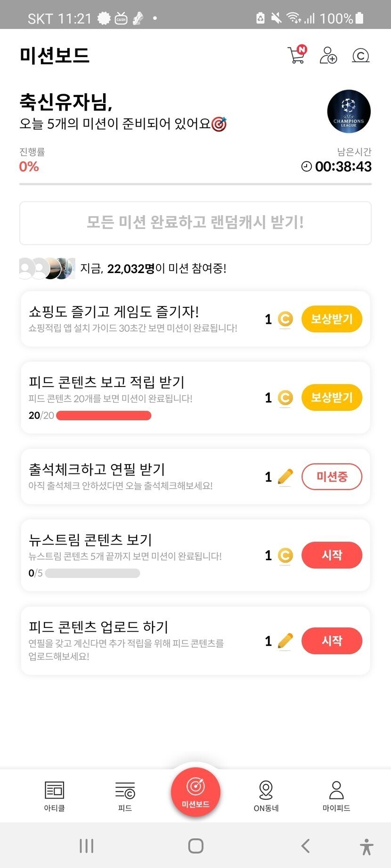
Task: Claim reward for 쇼핑도 즐기고 게임도 즐기자 mission
Action: click(x=332, y=319)
